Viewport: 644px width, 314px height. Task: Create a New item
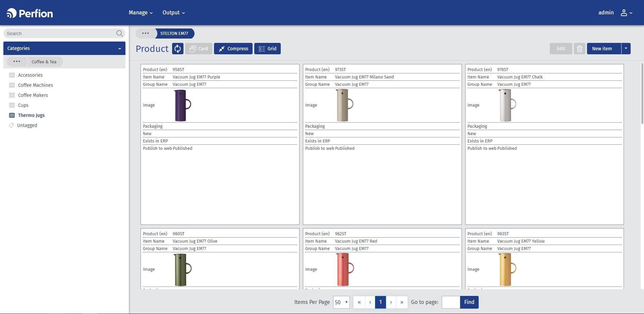point(604,49)
